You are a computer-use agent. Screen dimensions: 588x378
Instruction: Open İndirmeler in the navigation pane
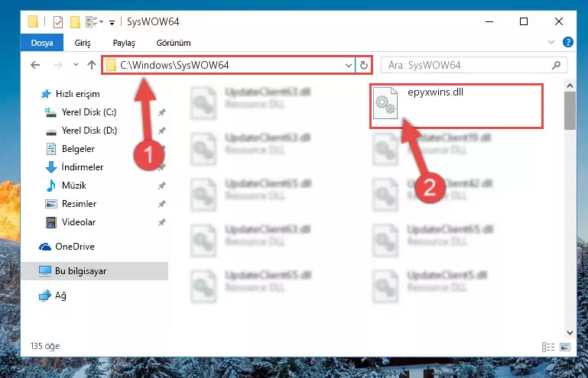tap(83, 167)
